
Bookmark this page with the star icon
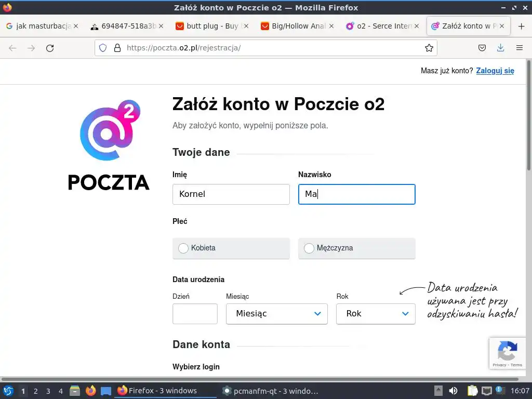click(x=429, y=48)
